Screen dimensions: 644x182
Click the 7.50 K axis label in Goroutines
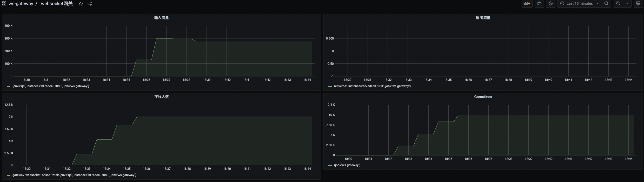pos(330,125)
